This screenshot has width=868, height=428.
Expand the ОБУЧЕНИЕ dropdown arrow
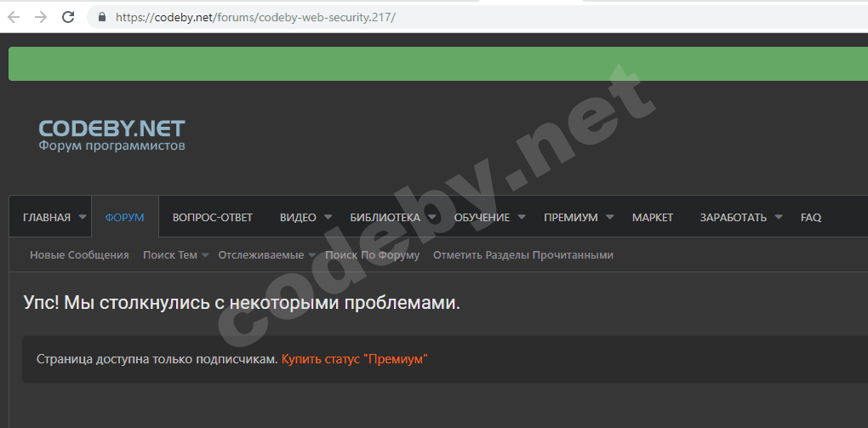522,217
